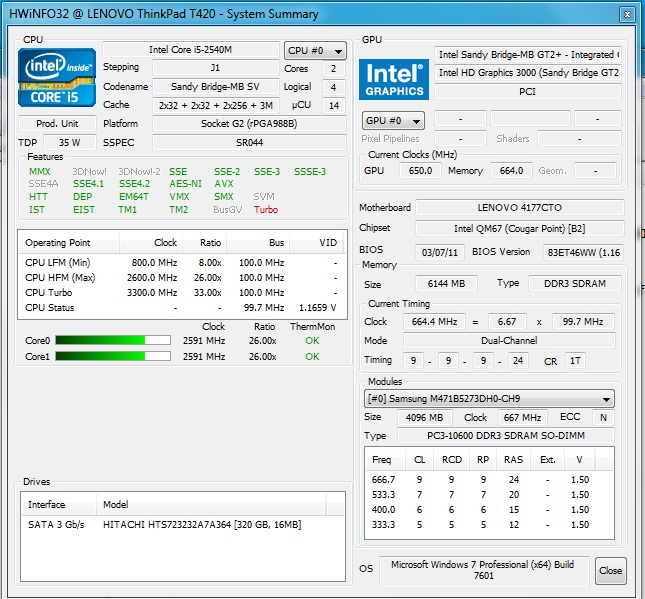The width and height of the screenshot is (645, 599).
Task: Select the HITACHI HTS723232A7A364 drive row
Action: 183,525
